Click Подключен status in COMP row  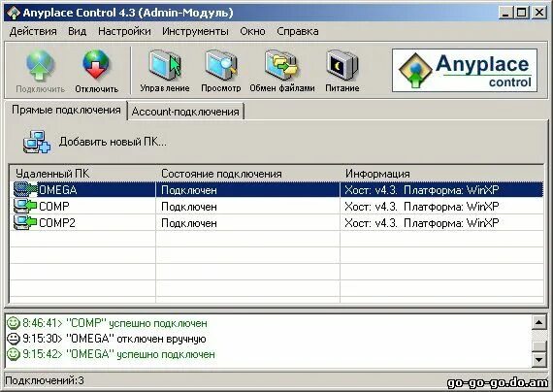pos(188,207)
